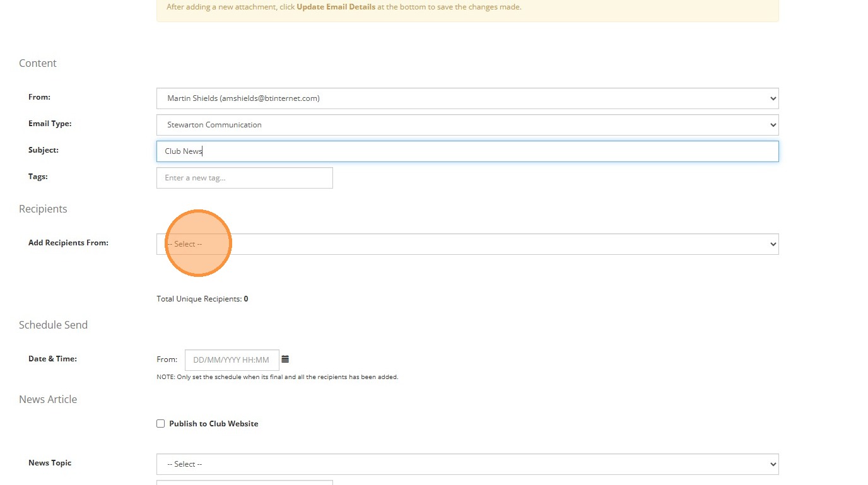The image size is (868, 485).
Task: Click the Date & Time label
Action: pos(52,359)
